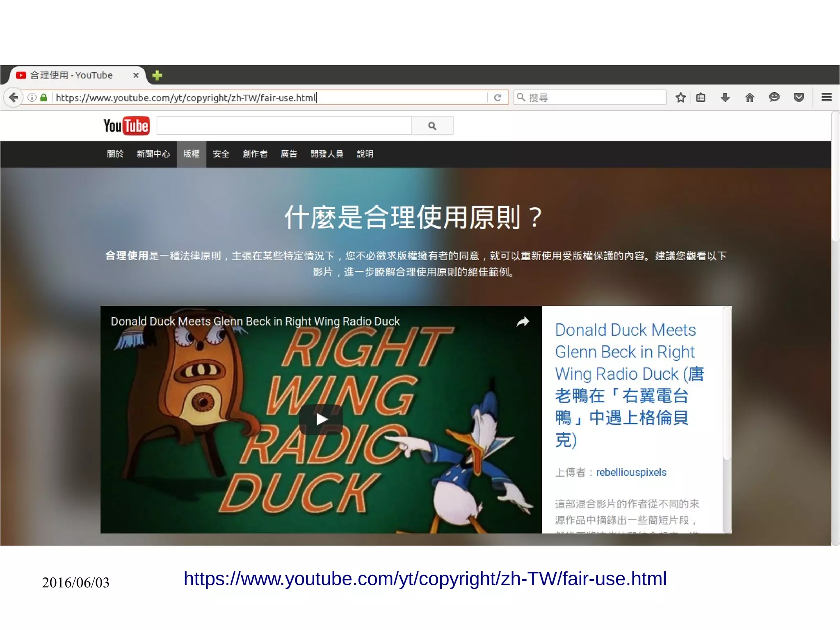Open the chat bubble toolbar icon
The image size is (840, 630).
774,98
